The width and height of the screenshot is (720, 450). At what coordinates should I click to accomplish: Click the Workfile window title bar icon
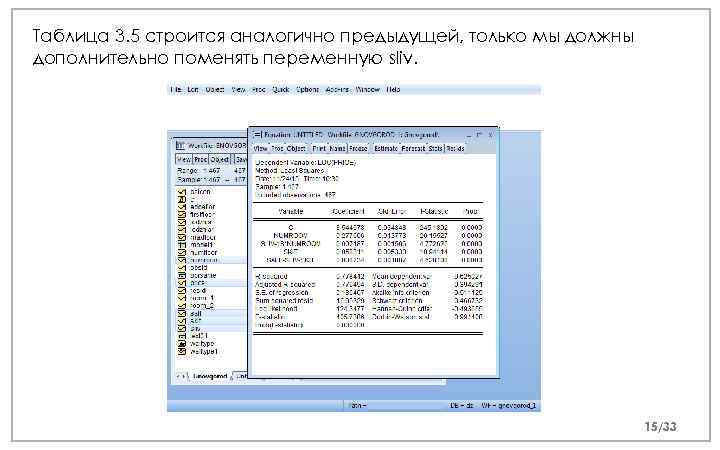pyautogui.click(x=180, y=146)
